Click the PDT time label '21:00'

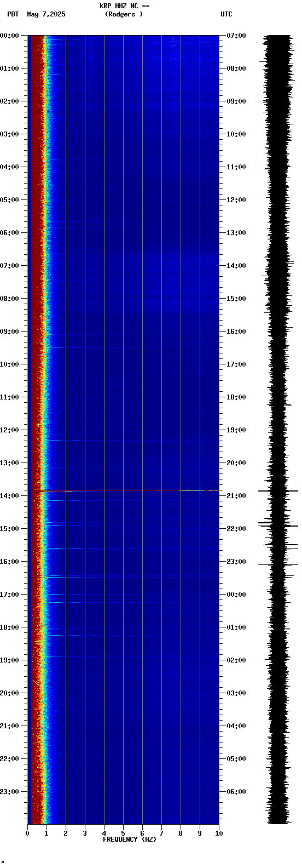click(9, 726)
